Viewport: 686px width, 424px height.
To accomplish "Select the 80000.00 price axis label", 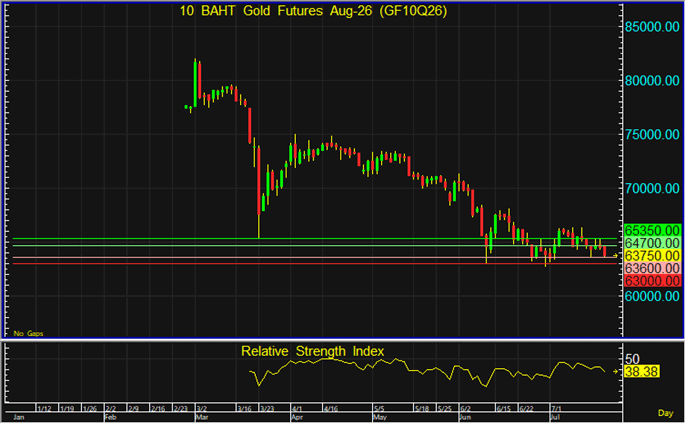I will (652, 81).
